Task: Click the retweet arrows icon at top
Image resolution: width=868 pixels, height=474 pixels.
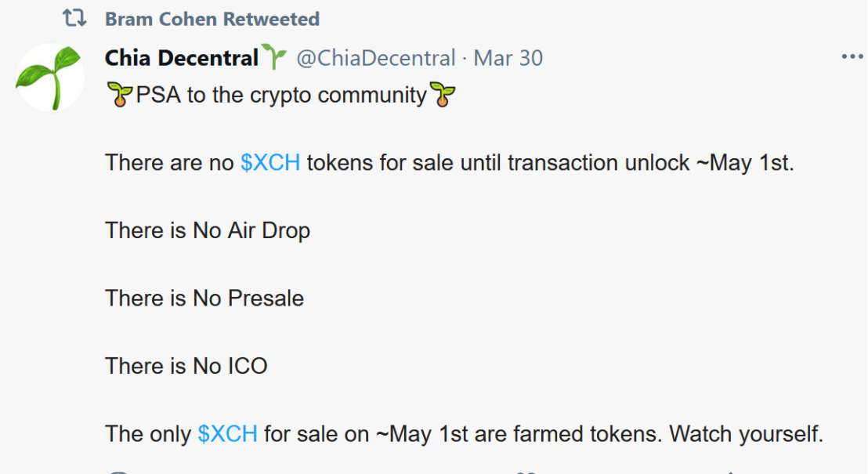Action: (74, 19)
